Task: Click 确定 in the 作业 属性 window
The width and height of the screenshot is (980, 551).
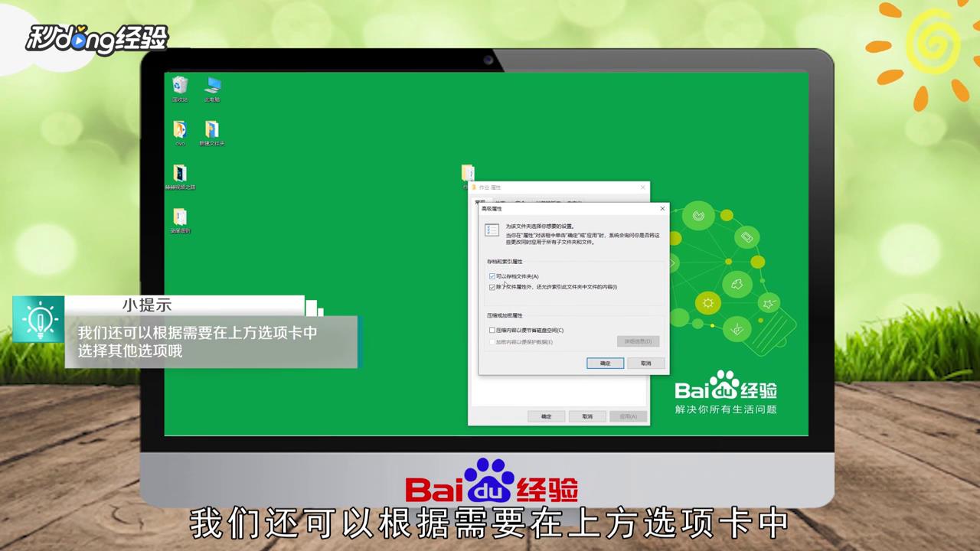Action: (547, 416)
